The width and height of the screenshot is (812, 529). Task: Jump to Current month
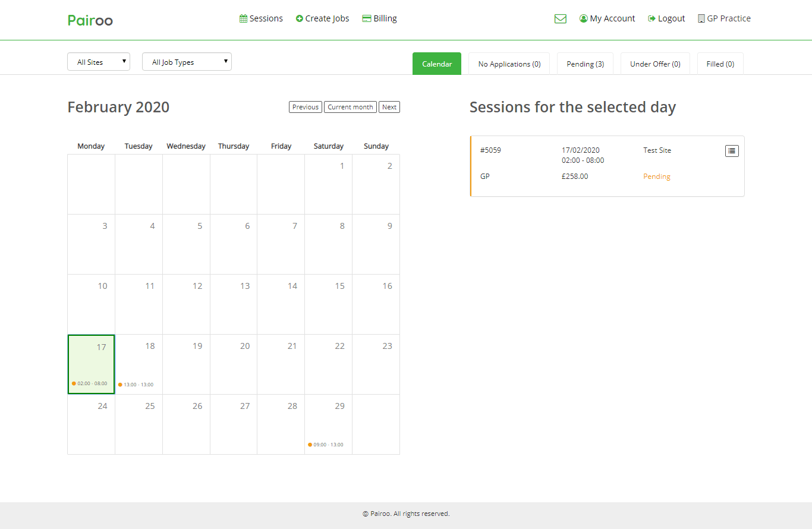point(350,107)
